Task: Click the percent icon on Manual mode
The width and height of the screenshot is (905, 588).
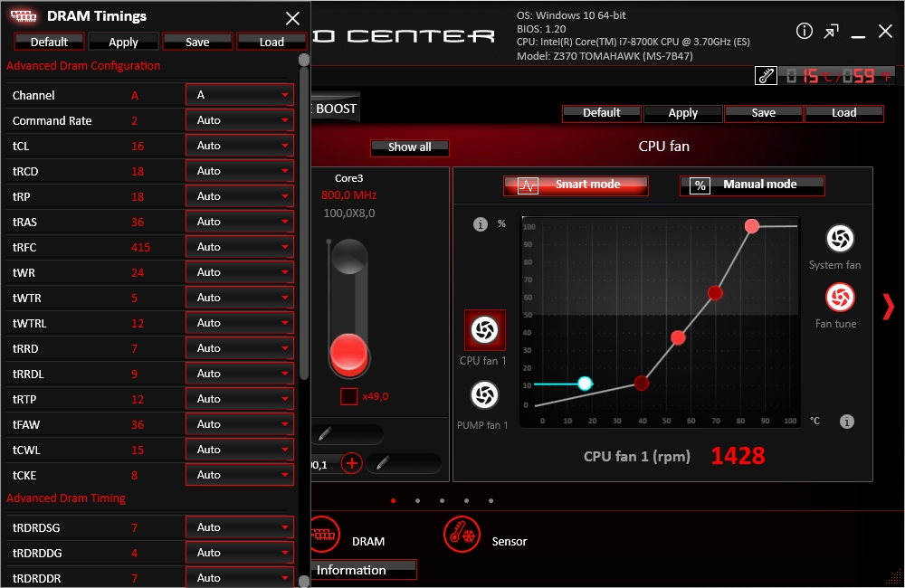Action: coord(700,185)
